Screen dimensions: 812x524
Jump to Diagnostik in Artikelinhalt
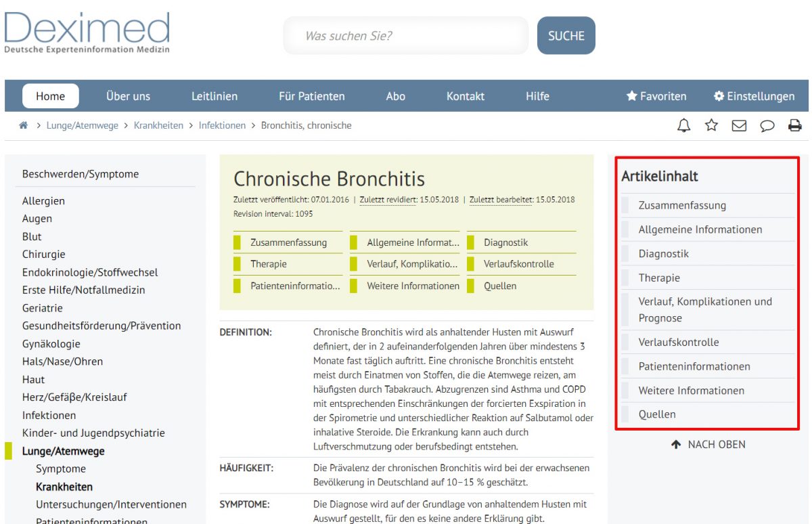pos(664,254)
